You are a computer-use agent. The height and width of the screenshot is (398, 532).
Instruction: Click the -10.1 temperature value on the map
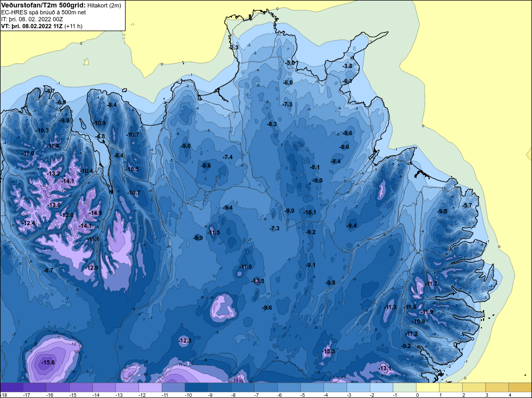click(x=310, y=212)
